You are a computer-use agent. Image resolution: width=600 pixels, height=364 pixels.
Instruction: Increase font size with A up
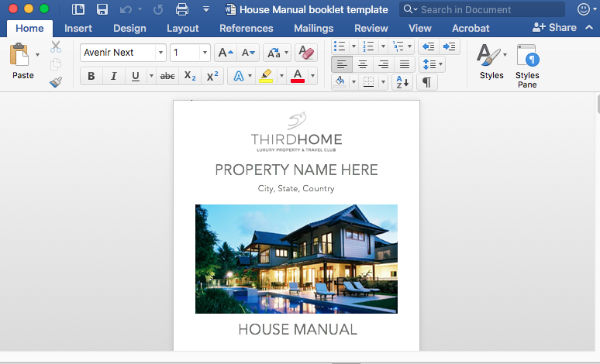(226, 53)
